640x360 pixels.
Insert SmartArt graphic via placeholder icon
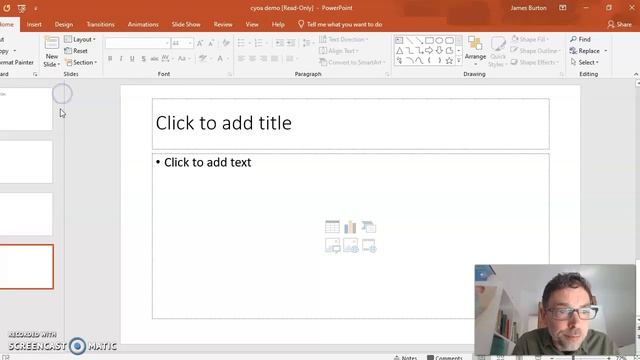pos(369,227)
